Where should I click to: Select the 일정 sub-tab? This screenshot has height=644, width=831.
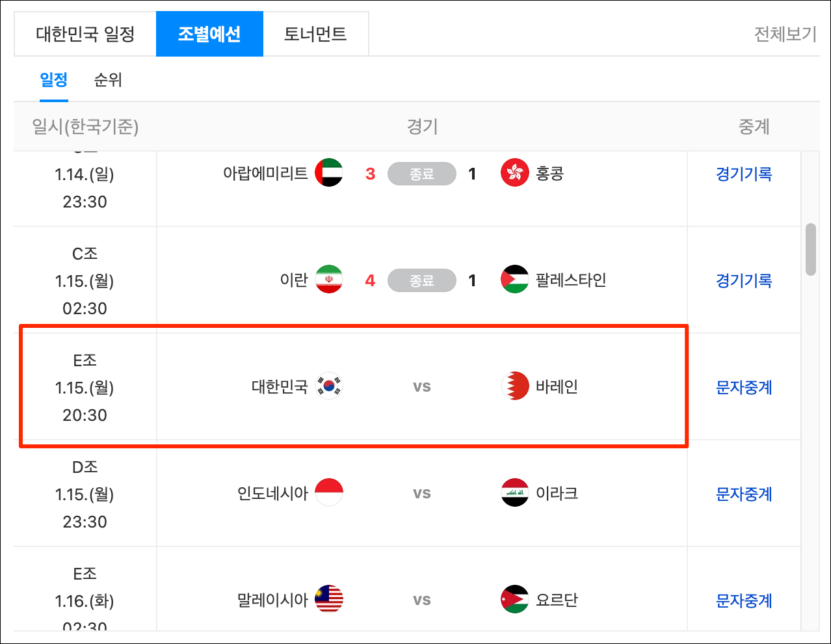pyautogui.click(x=53, y=80)
